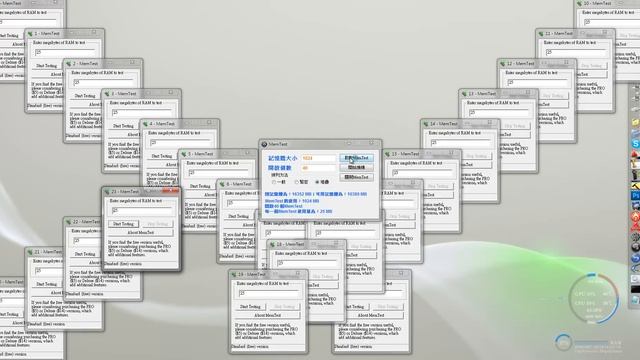Focus the RAM field in window 4 - MemTest
The height and width of the screenshot is (360, 640).
tap(180, 143)
